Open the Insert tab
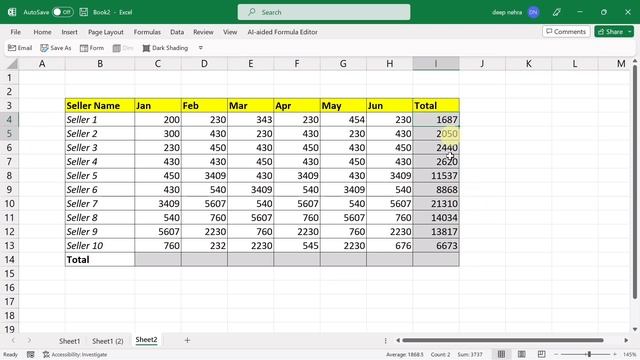 69,32
